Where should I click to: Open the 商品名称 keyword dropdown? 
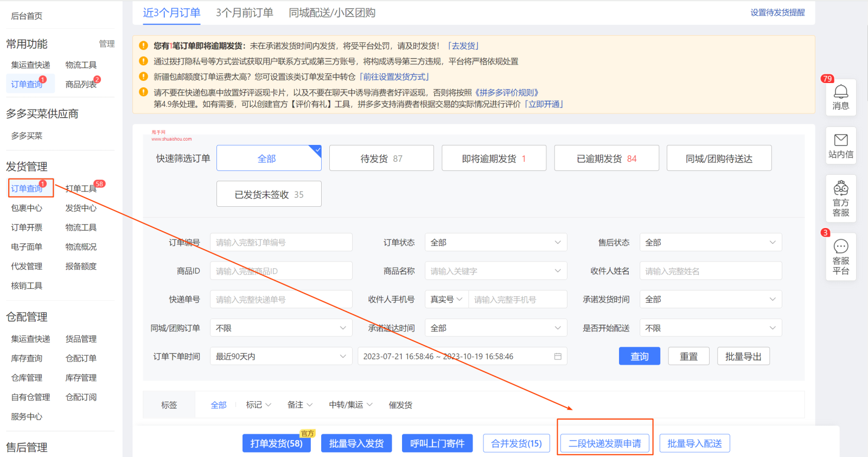tap(496, 271)
